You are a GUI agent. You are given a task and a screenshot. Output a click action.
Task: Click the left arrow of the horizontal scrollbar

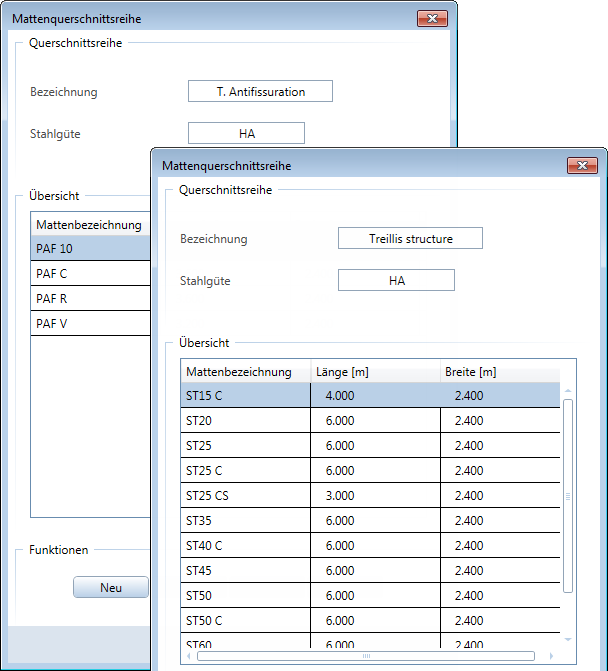click(x=187, y=656)
